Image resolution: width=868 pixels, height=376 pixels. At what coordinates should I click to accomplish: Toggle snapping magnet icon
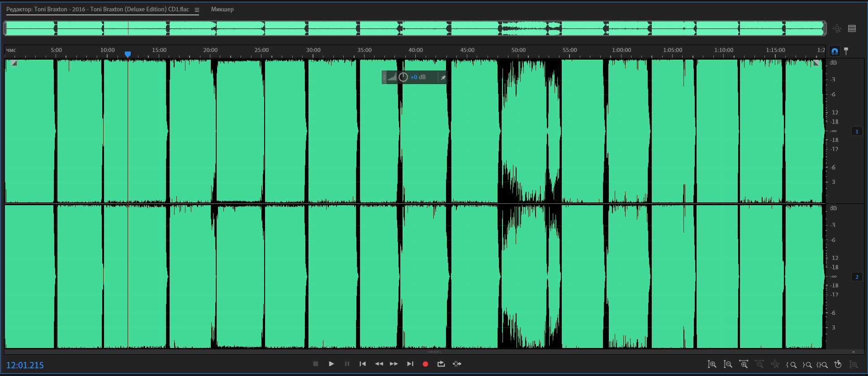(x=835, y=51)
